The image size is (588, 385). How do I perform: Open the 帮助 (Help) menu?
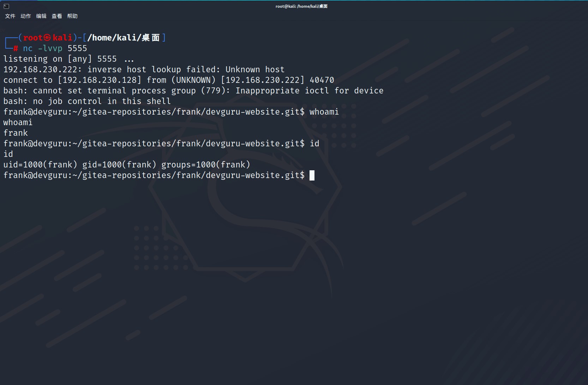pos(72,16)
